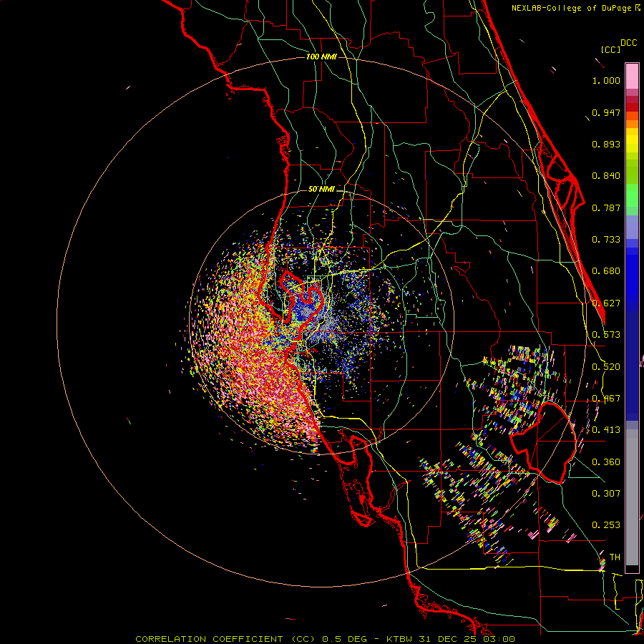The image size is (644, 644).
Task: Pick the bright green segment of the color bar
Action: (x=632, y=195)
